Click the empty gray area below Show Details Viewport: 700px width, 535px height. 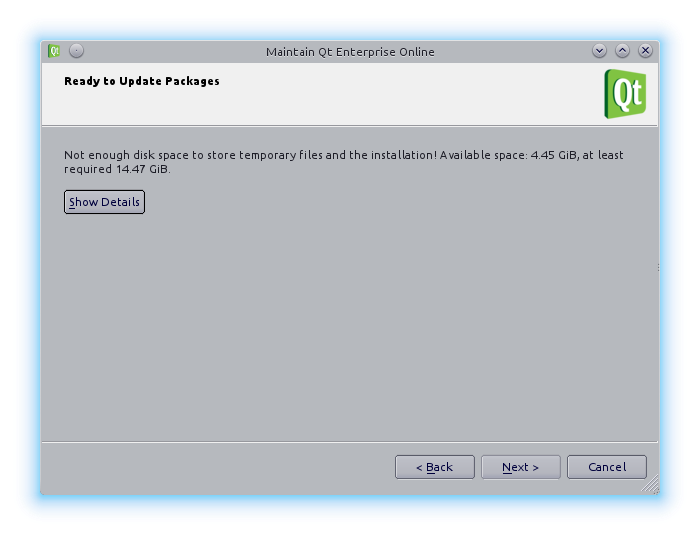pyautogui.click(x=350, y=320)
